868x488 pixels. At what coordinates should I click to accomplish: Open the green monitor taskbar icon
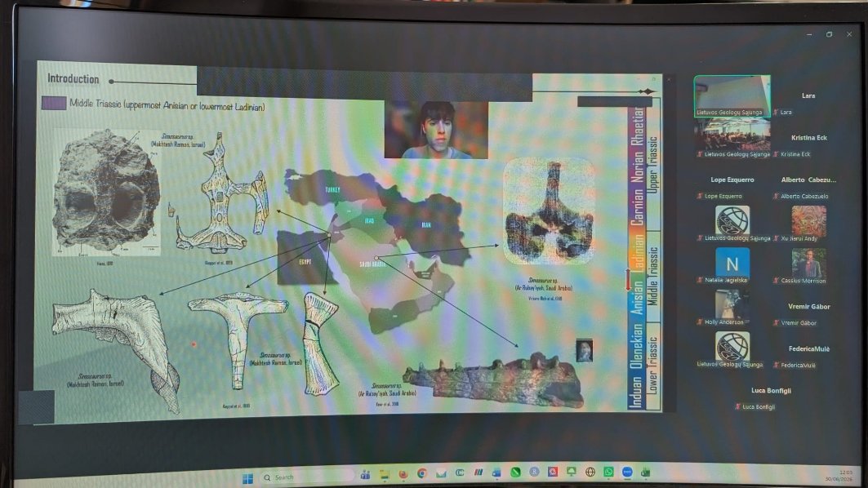tap(572, 472)
